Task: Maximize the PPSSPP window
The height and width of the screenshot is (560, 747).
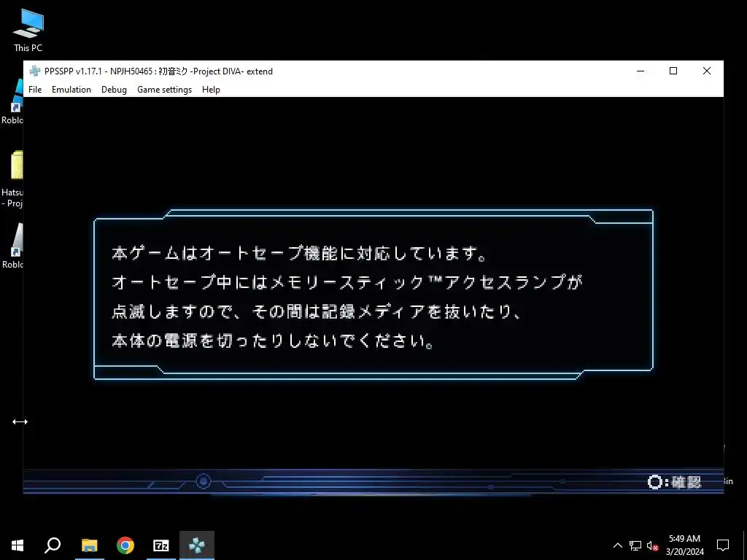Action: coord(673,71)
